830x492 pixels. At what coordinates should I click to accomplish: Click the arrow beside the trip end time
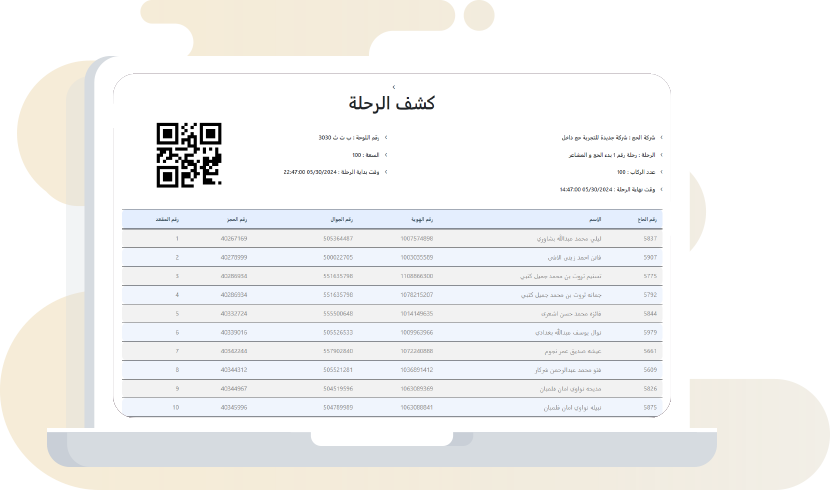661,189
